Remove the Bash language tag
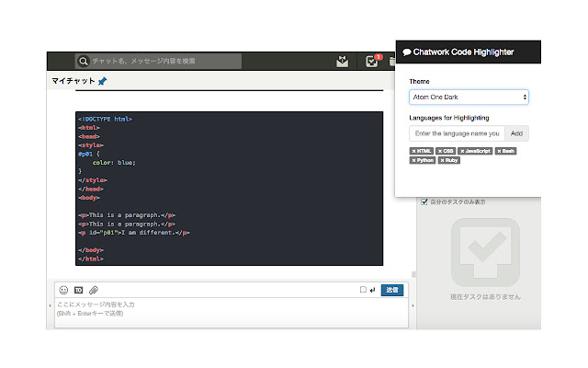This screenshot has height=368, width=588. [x=505, y=151]
